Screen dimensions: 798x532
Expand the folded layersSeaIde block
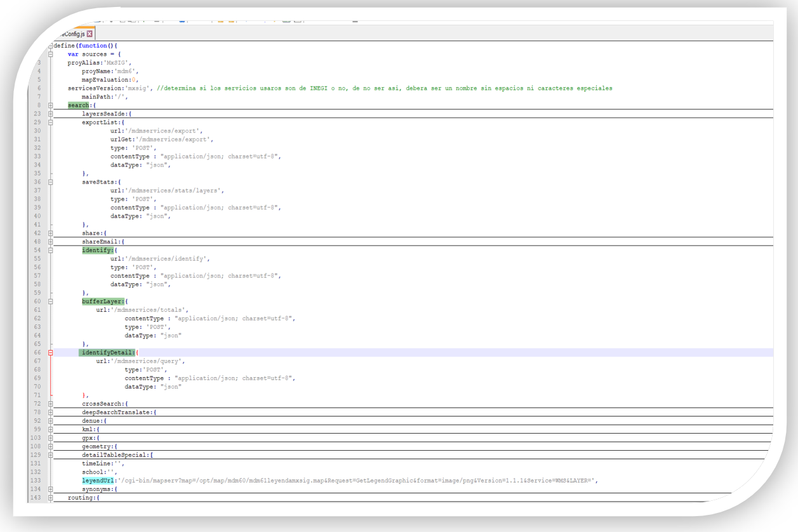click(x=50, y=114)
